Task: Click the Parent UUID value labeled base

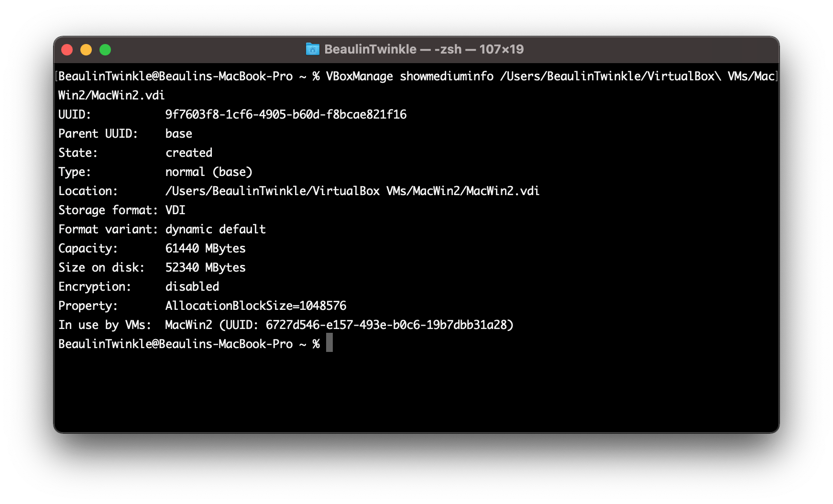Action: (x=178, y=133)
